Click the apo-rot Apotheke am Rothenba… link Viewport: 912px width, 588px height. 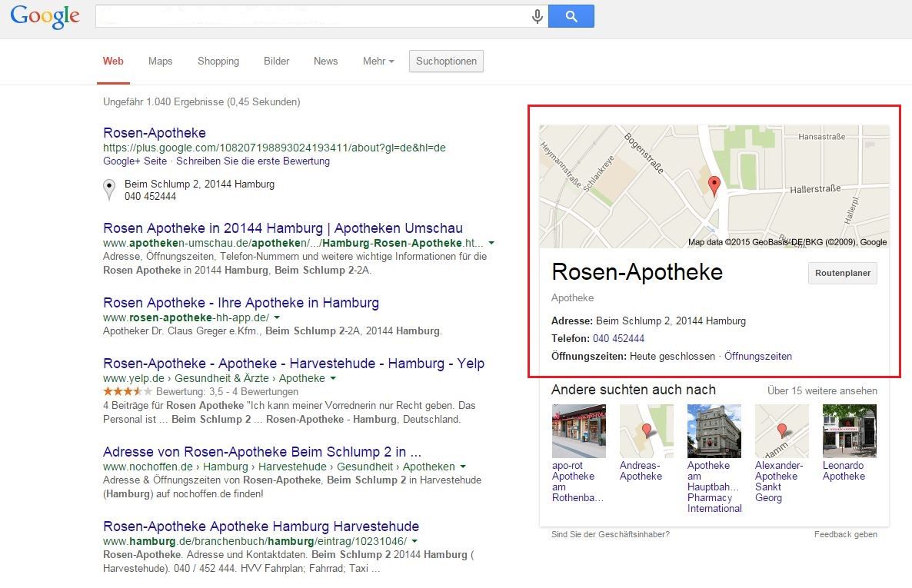(x=577, y=482)
